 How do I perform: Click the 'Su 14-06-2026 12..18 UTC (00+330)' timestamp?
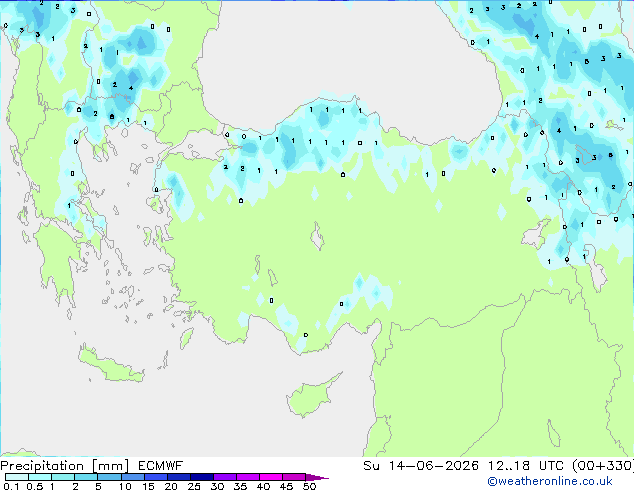click(498, 466)
